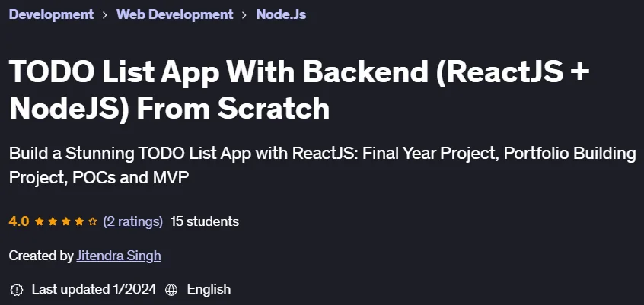Image resolution: width=644 pixels, height=305 pixels.
Task: Go to Web Development category
Action: [174, 14]
